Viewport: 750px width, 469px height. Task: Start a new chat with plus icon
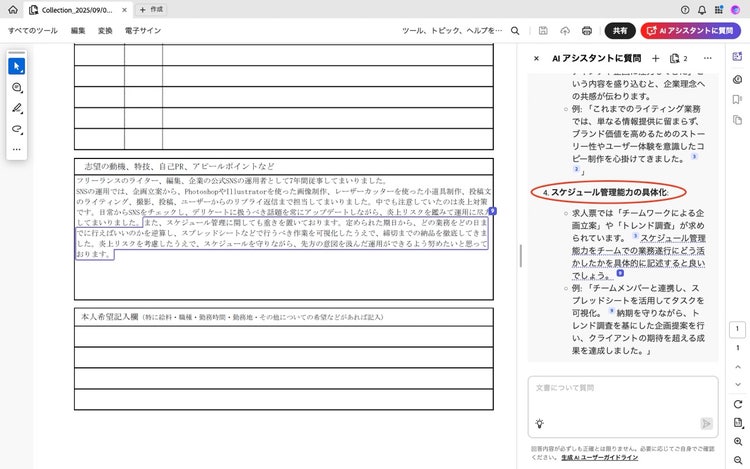655,58
